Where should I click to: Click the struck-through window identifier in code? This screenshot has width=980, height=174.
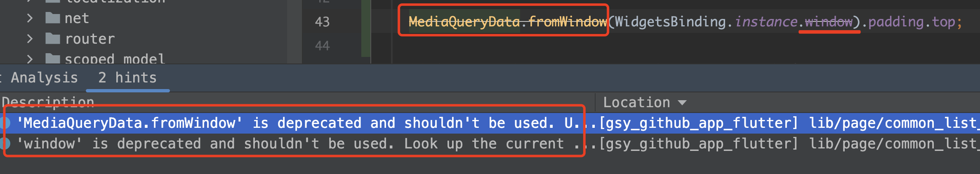(x=829, y=21)
